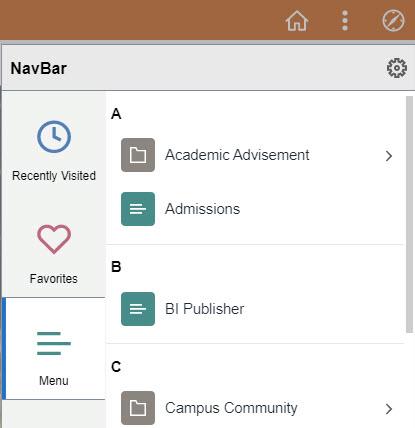Select the Menu hamburger icon
Viewport: 415px width, 428px height.
coord(54,343)
